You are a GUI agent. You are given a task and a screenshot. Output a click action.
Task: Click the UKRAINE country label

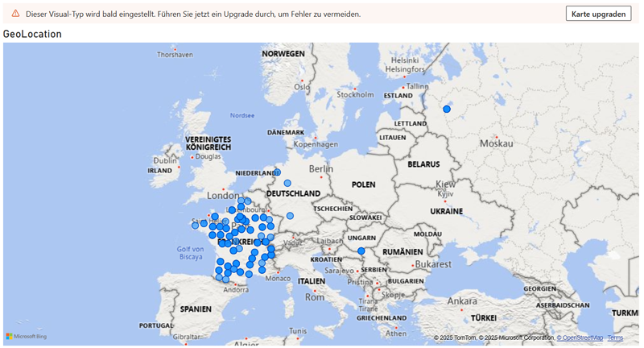coord(446,211)
